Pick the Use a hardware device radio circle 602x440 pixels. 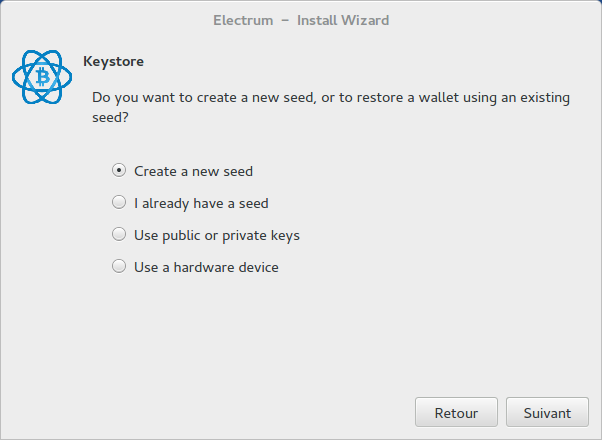[x=119, y=266]
